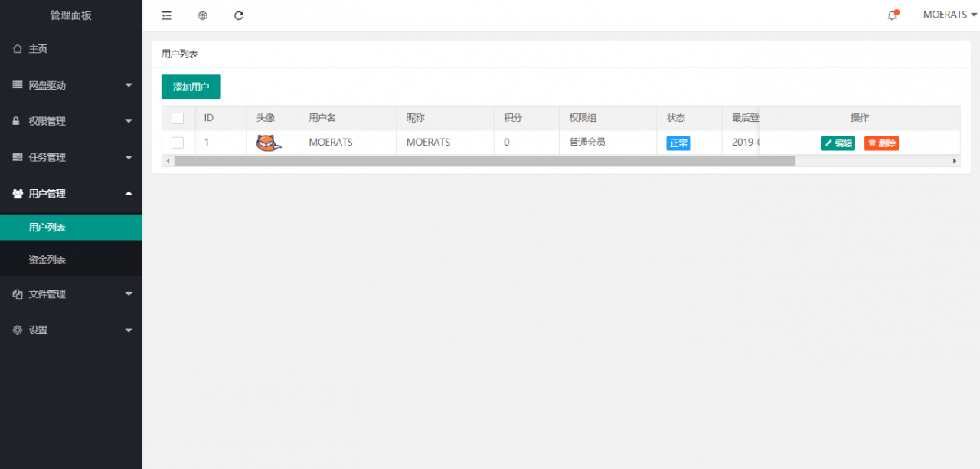Click the sidebar collapse icon in top toolbar
980x469 pixels.
pyautogui.click(x=166, y=15)
